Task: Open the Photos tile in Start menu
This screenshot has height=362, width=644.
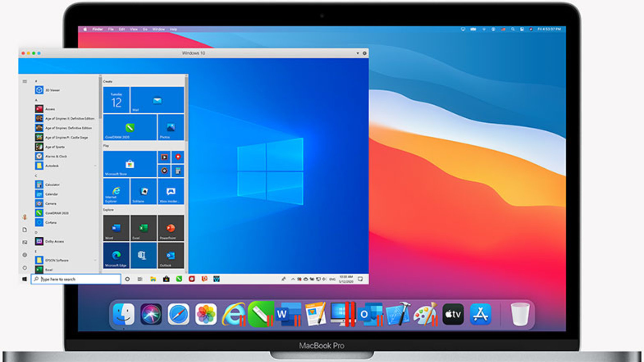Action: (171, 127)
